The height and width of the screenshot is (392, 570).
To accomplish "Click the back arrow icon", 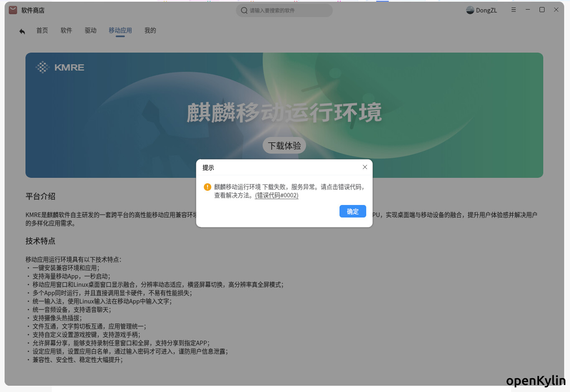I will [22, 31].
